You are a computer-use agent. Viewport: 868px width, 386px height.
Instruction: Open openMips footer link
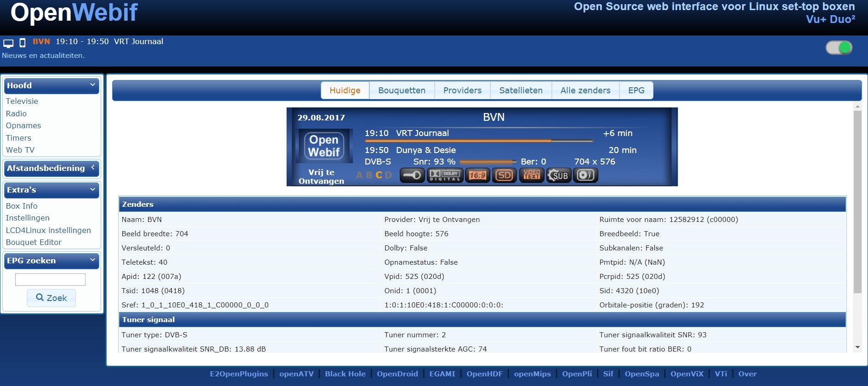[x=533, y=374]
